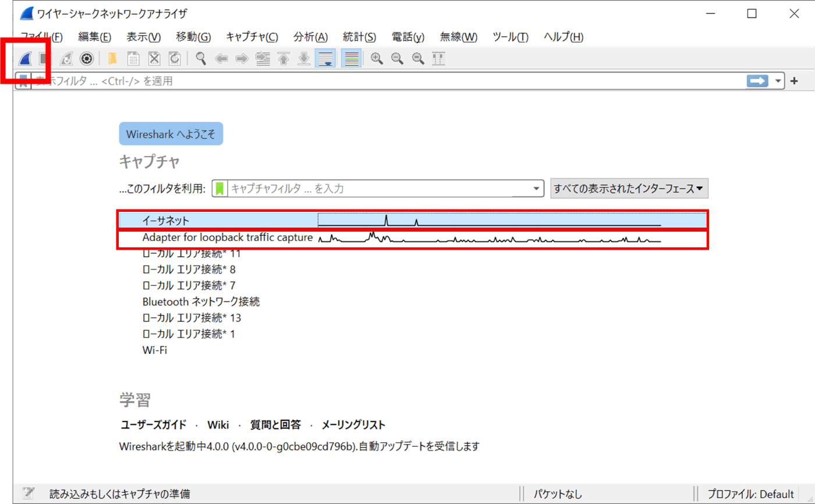Image resolution: width=815 pixels, height=504 pixels.
Task: Open display filter bookmarks icon
Action: [23, 81]
